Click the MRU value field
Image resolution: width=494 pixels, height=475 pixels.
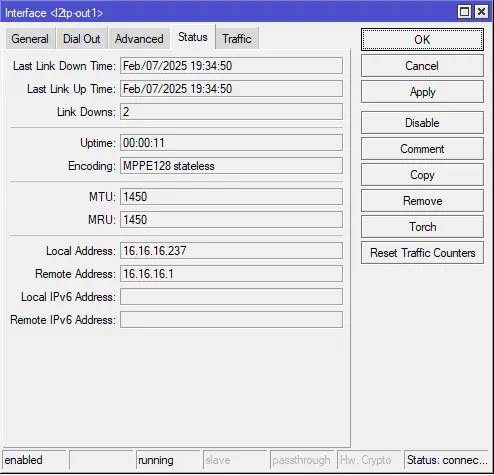[x=231, y=220]
